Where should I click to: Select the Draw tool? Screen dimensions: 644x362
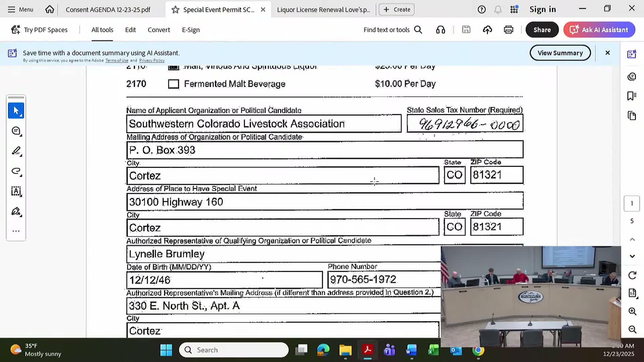click(16, 171)
